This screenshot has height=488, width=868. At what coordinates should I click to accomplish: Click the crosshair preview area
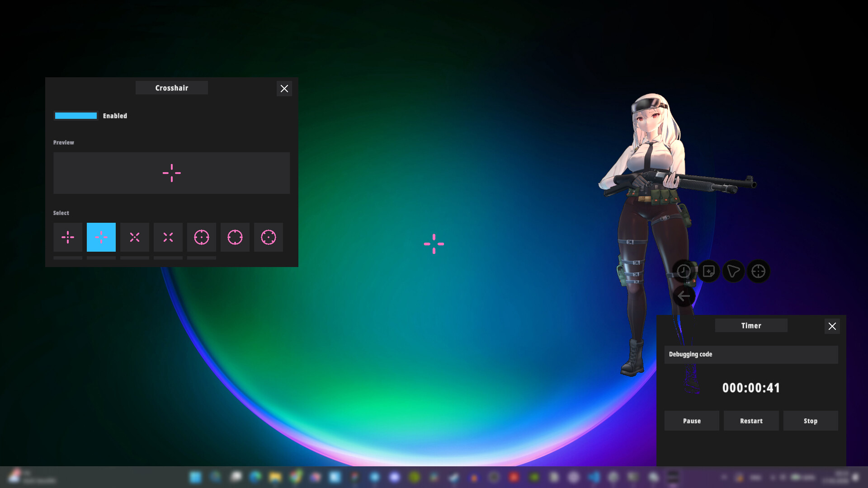click(x=171, y=173)
